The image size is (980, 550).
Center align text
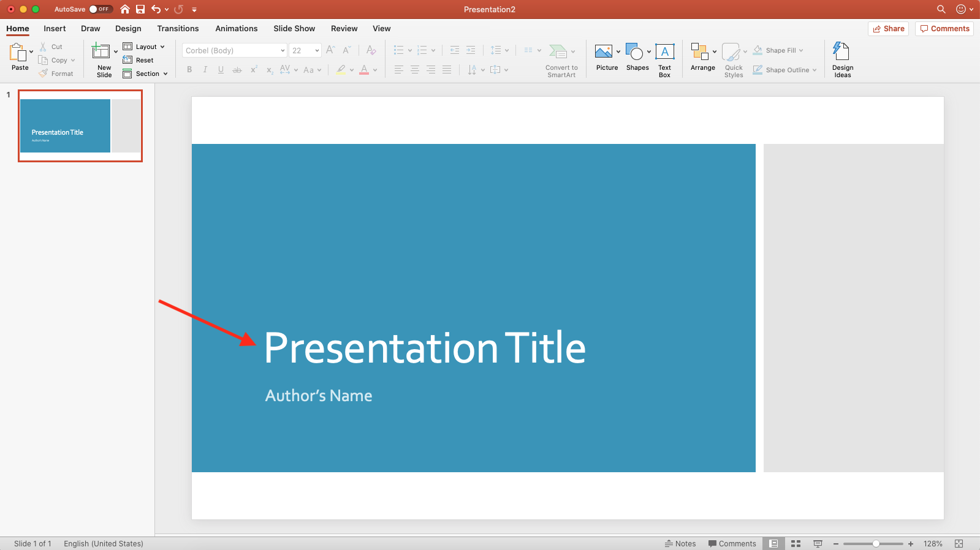click(415, 70)
